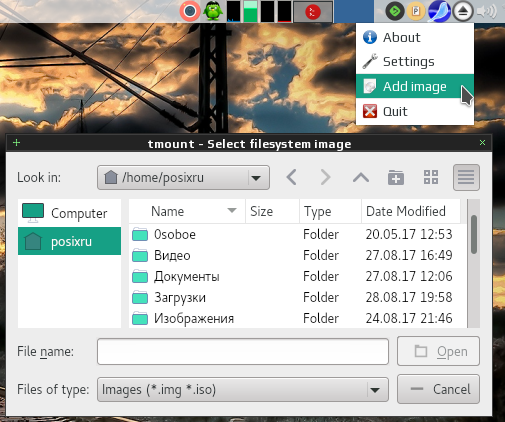Click the Изображения folder icon
Image resolution: width=505 pixels, height=422 pixels.
coord(140,319)
